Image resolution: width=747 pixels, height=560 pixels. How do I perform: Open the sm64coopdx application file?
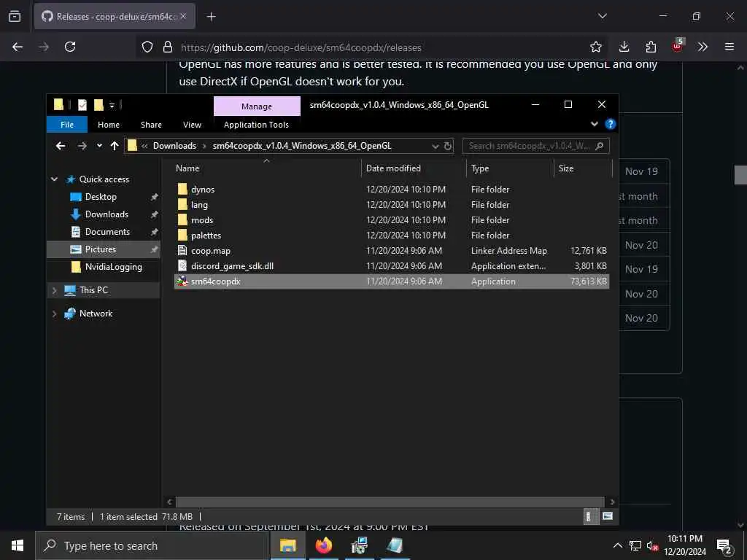[x=215, y=281]
